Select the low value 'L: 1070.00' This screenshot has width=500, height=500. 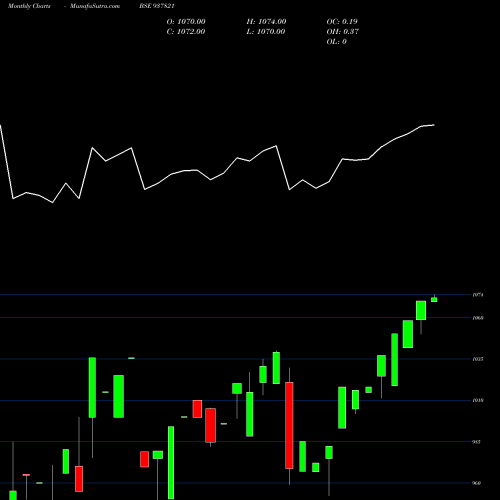(x=266, y=32)
